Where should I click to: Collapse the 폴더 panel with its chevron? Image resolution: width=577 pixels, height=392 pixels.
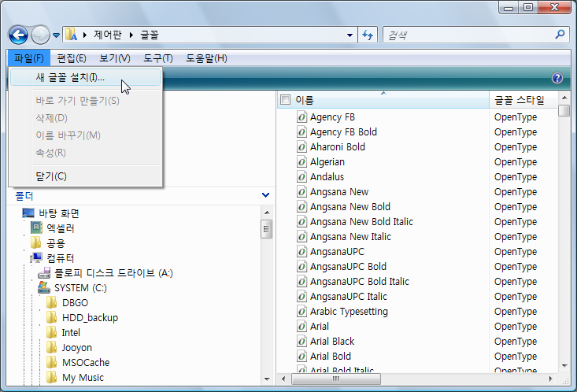(x=265, y=195)
